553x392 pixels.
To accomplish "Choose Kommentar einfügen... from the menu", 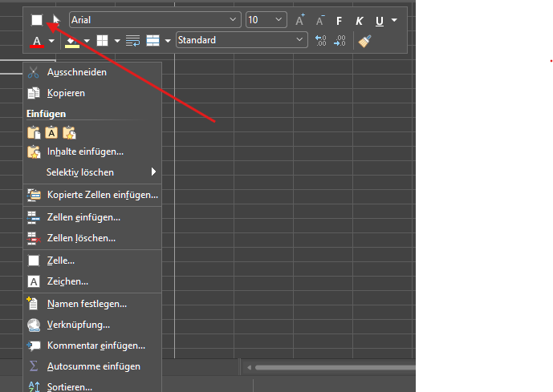I will (x=92, y=346).
